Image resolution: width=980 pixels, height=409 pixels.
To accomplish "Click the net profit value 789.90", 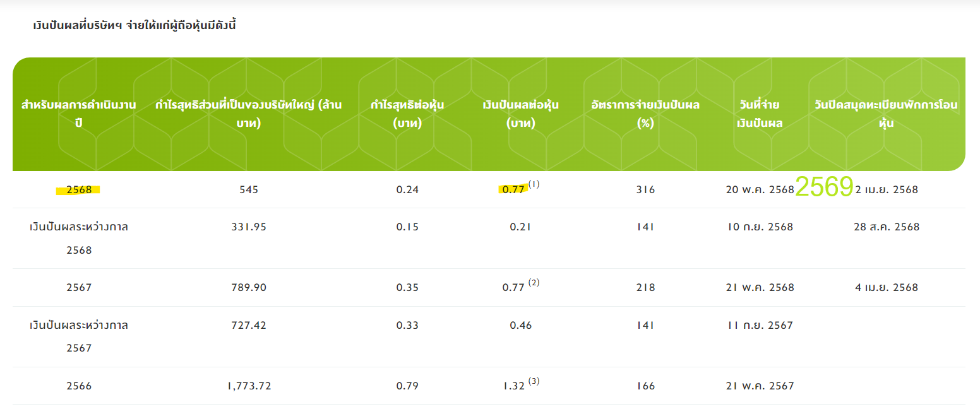I will [249, 287].
